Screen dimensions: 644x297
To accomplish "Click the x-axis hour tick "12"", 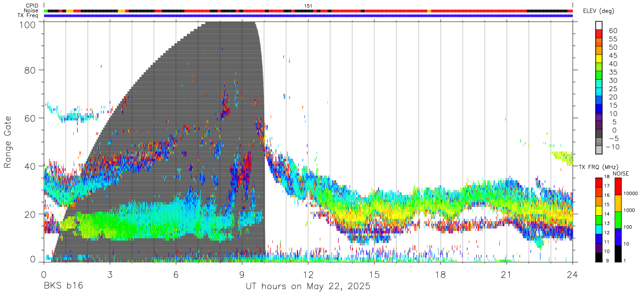I will [x=308, y=274].
